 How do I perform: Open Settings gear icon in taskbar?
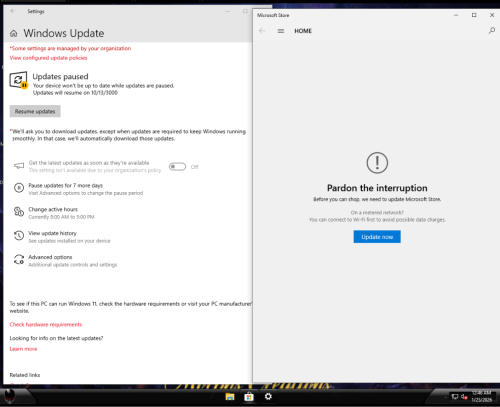pos(268,396)
